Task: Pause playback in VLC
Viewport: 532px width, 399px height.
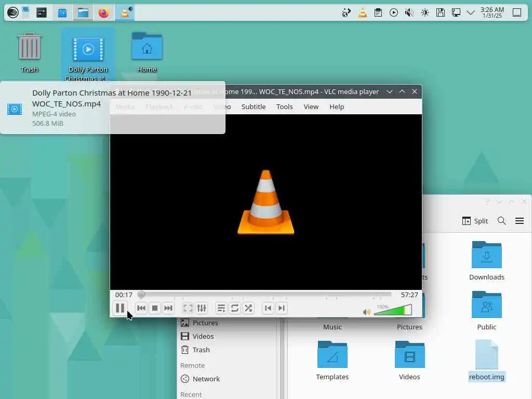Action: point(120,308)
